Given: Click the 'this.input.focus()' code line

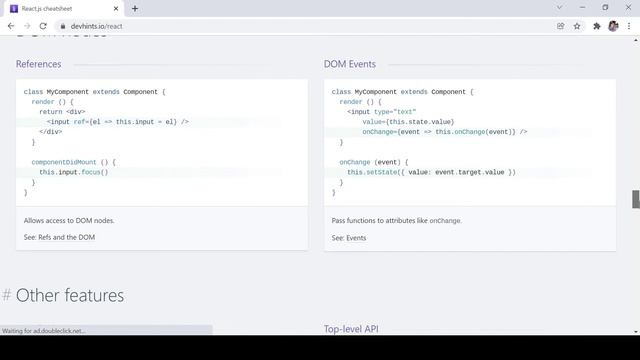Looking at the screenshot, I should (x=74, y=172).
